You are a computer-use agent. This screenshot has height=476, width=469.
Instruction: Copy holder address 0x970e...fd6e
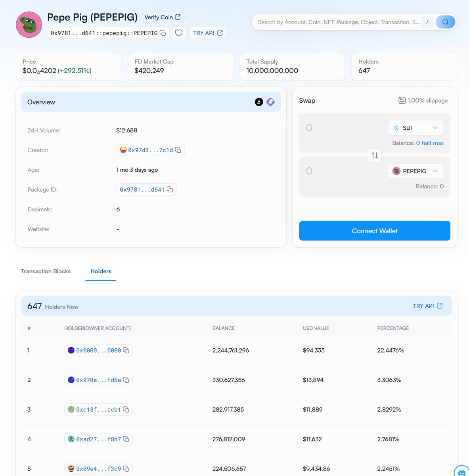click(x=126, y=380)
